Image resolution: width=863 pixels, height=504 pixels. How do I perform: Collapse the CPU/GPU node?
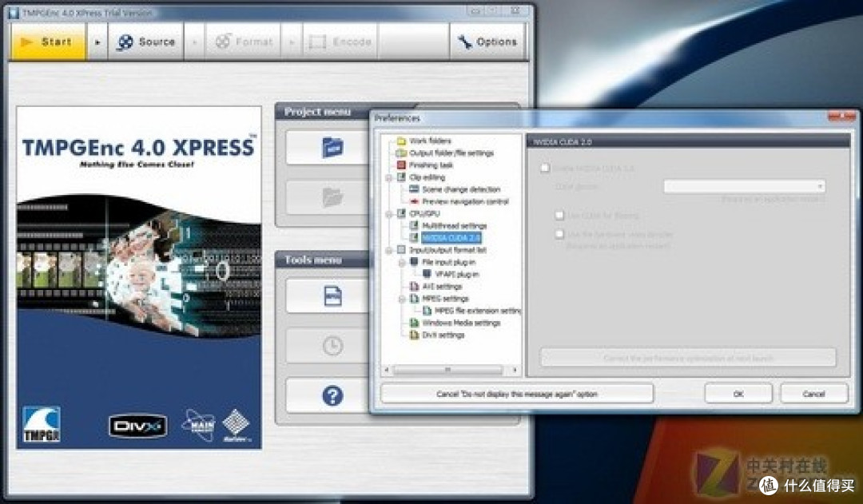click(388, 213)
